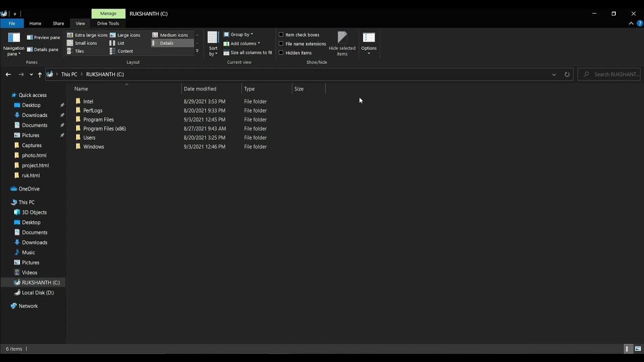Switch to large thumbnails view in status bar
Viewport: 644px width, 362px height.
[x=638, y=348]
